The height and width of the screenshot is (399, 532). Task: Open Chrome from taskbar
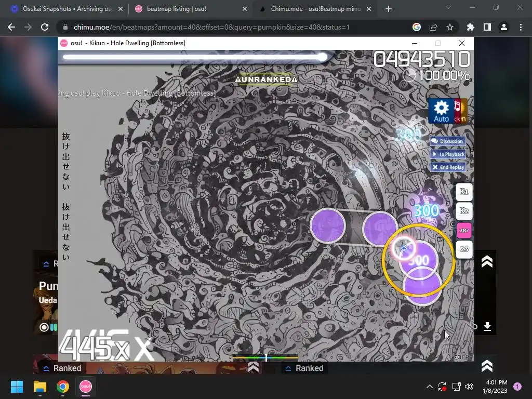point(63,387)
